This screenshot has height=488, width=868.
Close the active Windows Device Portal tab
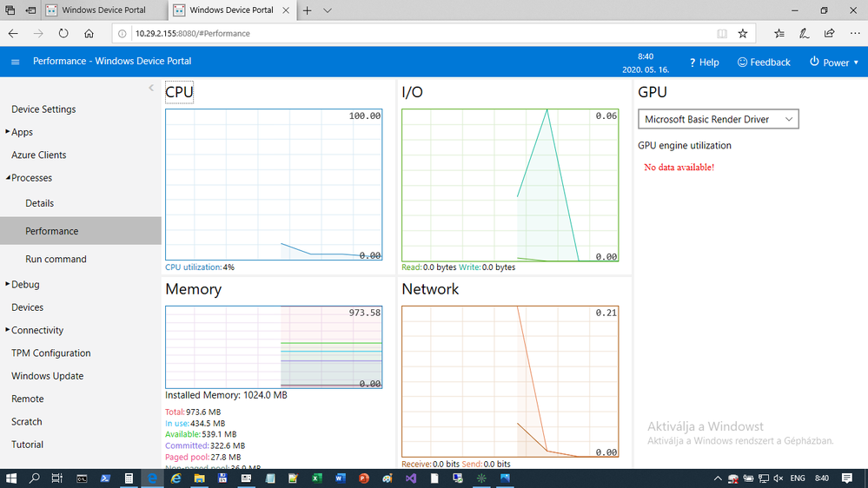tap(286, 10)
